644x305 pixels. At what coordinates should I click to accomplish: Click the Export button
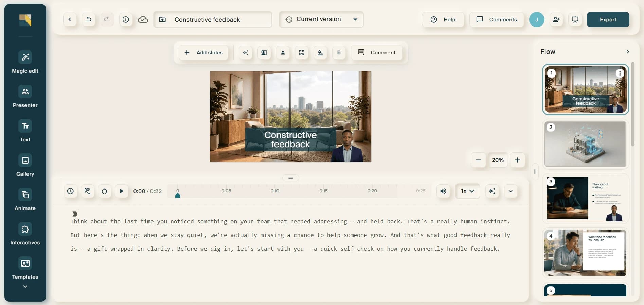coord(608,20)
